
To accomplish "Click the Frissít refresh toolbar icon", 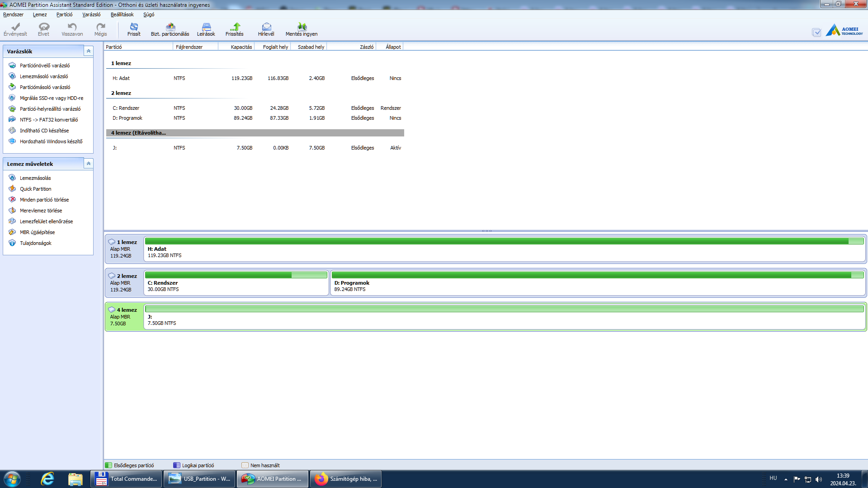I will click(x=134, y=29).
